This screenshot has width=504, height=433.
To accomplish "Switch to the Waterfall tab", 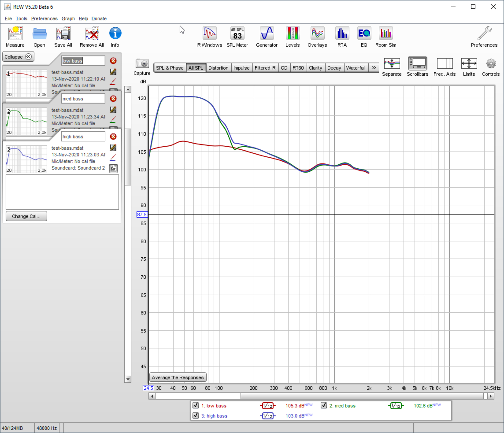I will tap(356, 68).
